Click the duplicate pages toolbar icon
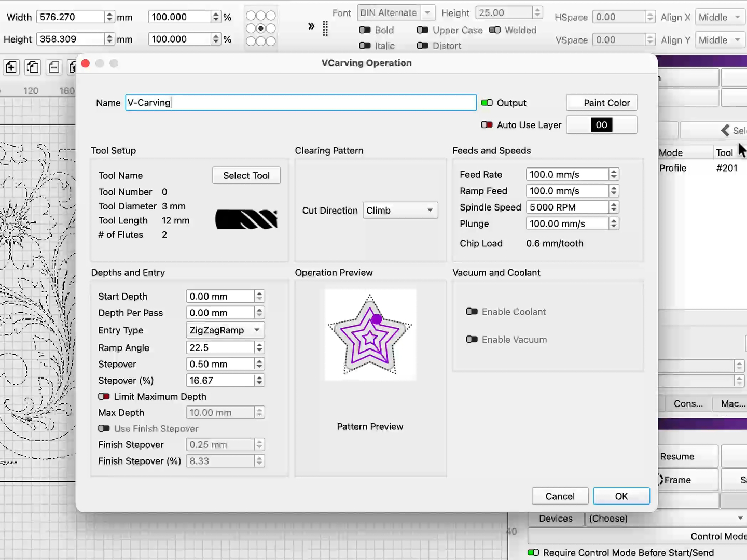Viewport: 747px width, 560px height. tap(33, 67)
